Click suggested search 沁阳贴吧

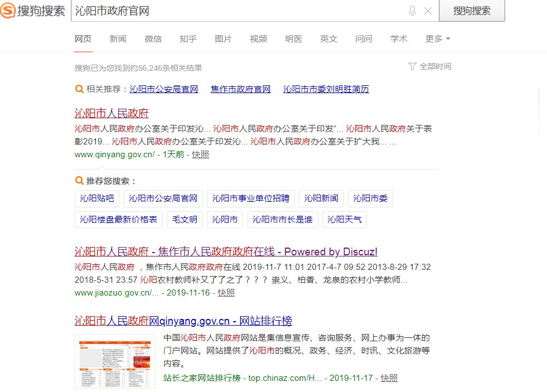tap(96, 199)
